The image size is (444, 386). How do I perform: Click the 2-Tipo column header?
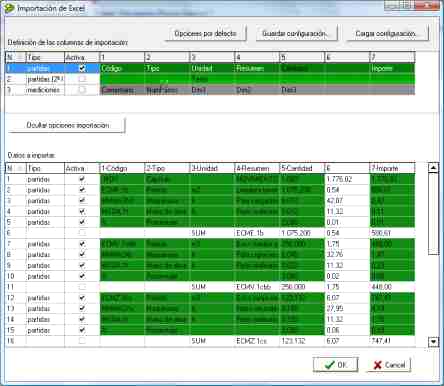click(167, 168)
